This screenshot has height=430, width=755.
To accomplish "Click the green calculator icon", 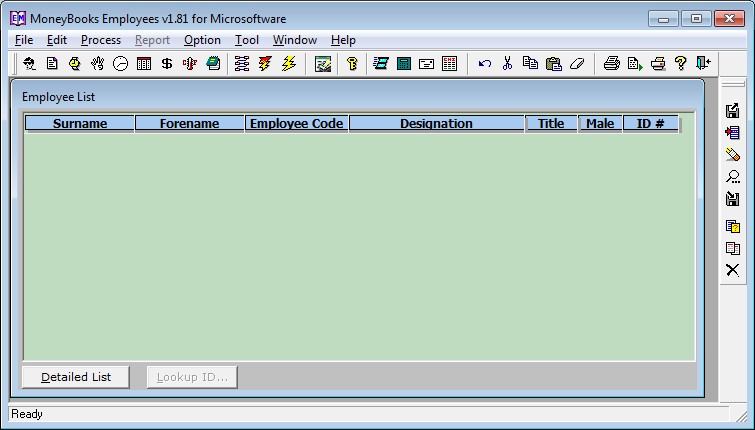I will pyautogui.click(x=404, y=63).
